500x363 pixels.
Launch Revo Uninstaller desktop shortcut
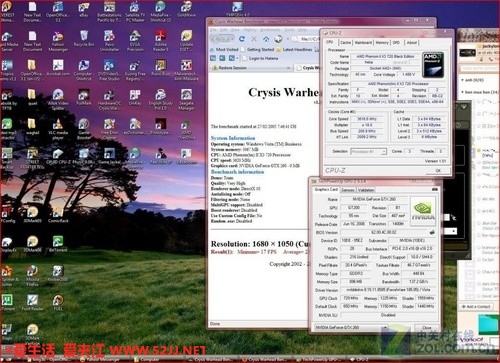coord(109,41)
